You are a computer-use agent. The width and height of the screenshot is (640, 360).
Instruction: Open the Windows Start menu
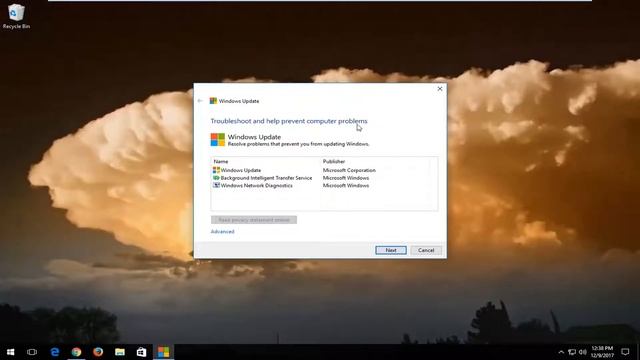coord(11,352)
